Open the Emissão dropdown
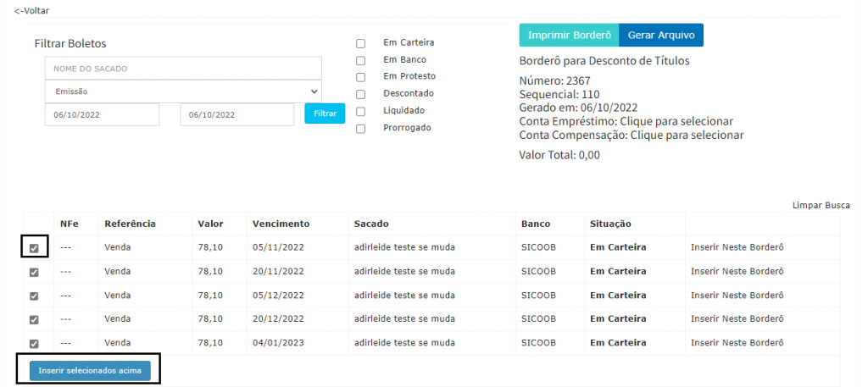 click(x=182, y=91)
